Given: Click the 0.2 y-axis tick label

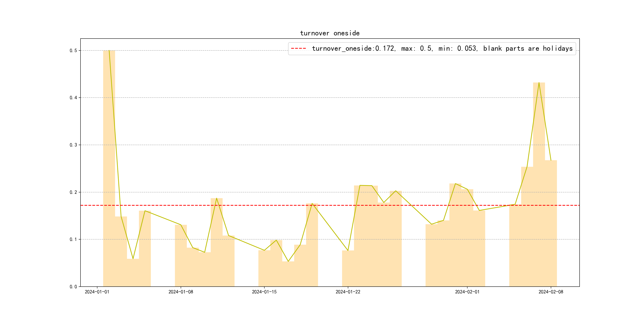Looking at the screenshot, I should click(x=73, y=192).
